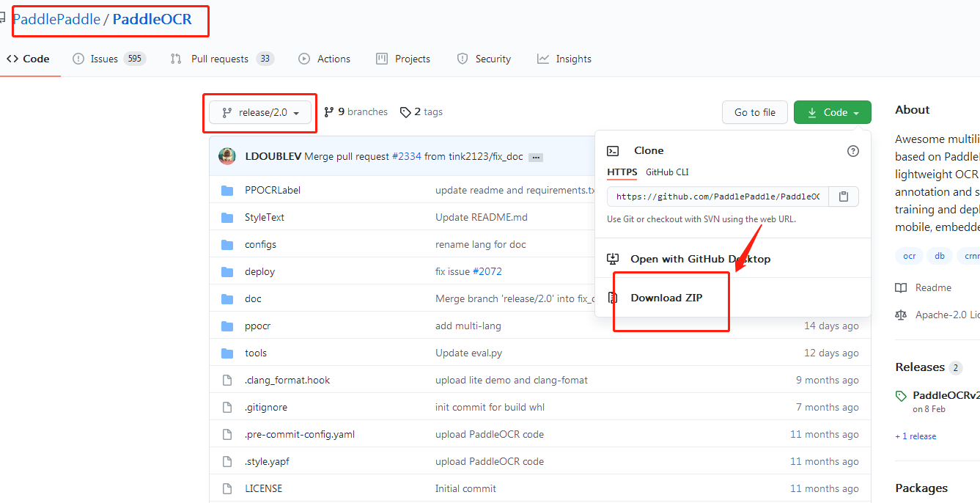Screen dimensions: 980x503
Task: Open the .pre-commit-config.yaml file
Action: [300, 434]
